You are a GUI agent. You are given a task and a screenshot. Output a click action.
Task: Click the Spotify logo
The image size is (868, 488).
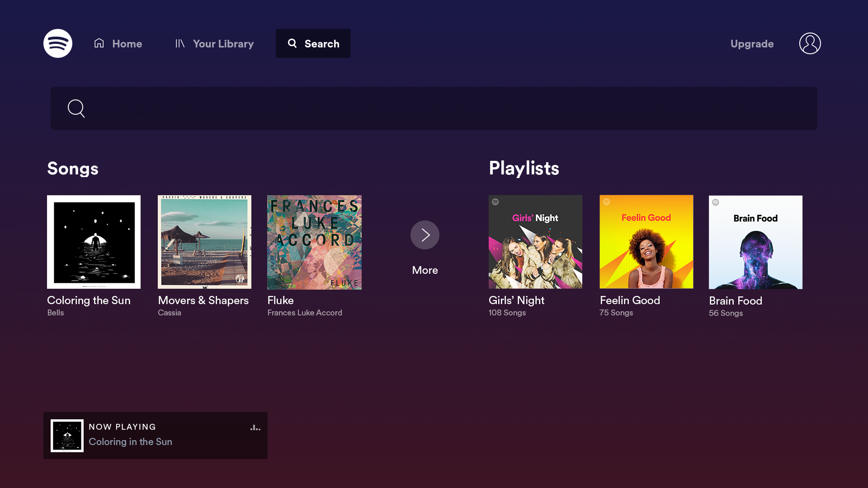pos(57,43)
